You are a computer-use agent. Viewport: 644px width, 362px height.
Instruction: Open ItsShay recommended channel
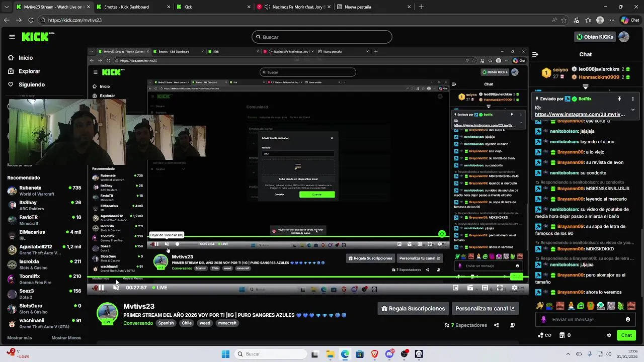(x=44, y=205)
